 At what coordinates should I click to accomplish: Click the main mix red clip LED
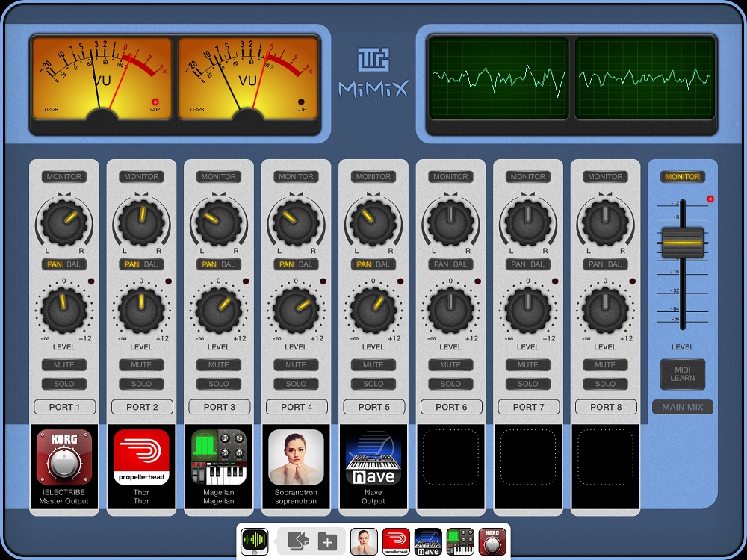(710, 199)
